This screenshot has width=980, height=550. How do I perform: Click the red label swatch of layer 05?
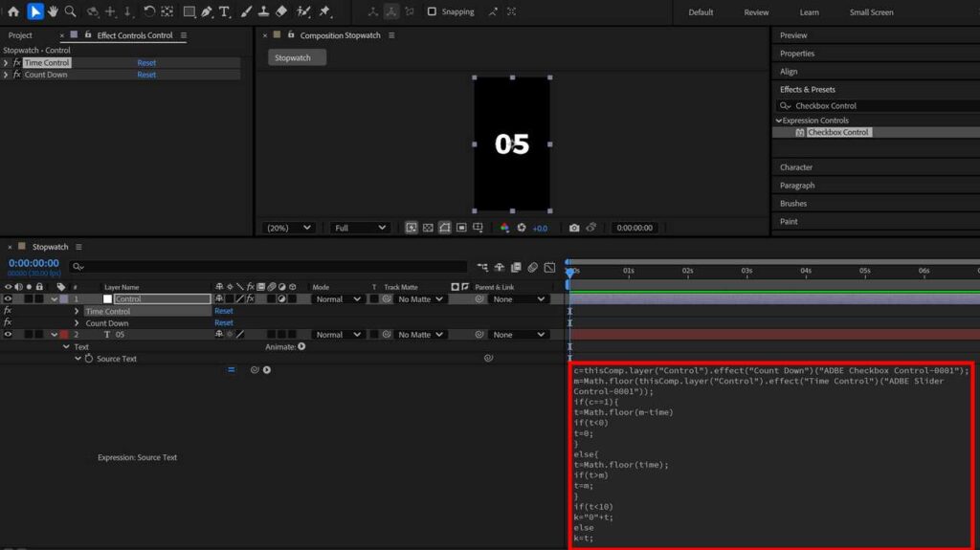pyautogui.click(x=64, y=335)
